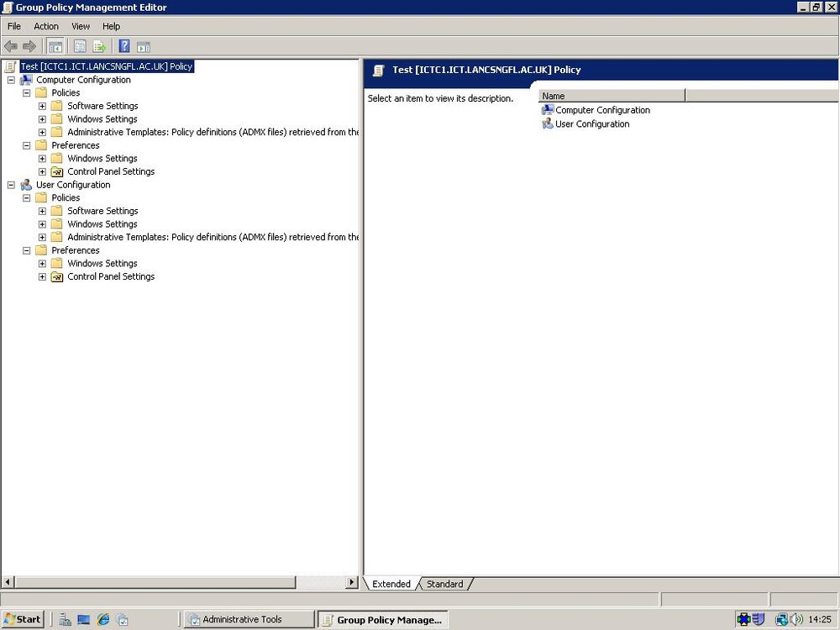
Task: Select Policies label under Computer Configuration
Action: click(66, 92)
